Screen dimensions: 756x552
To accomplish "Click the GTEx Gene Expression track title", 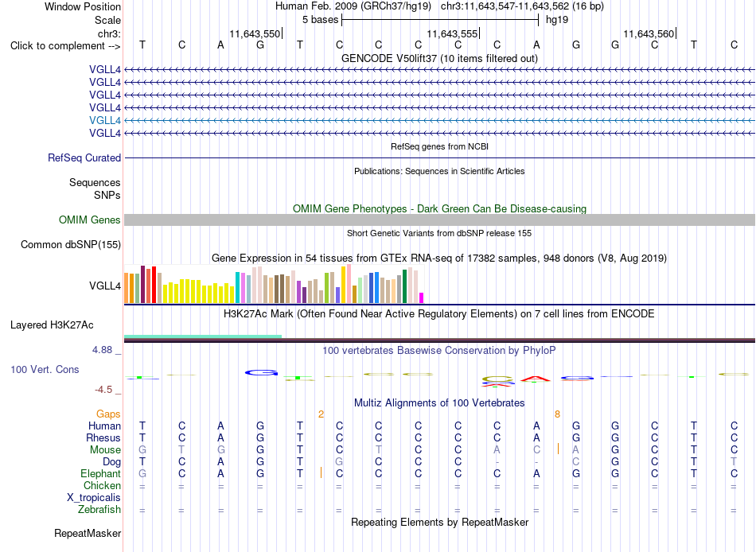I will [439, 259].
